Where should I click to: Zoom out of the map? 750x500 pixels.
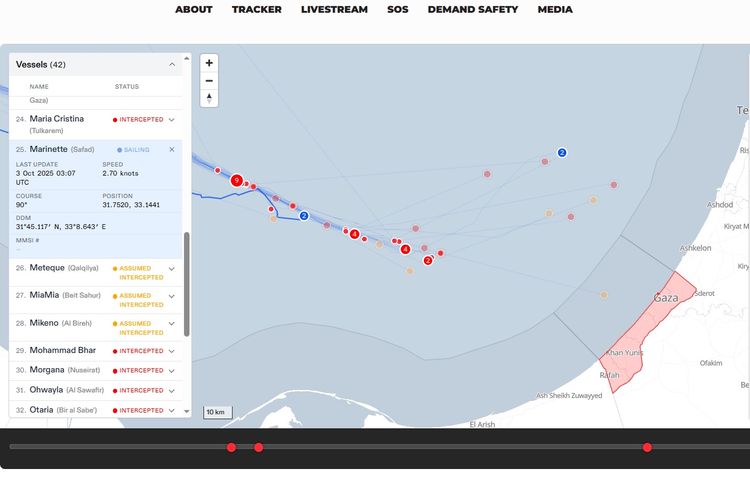point(209,80)
